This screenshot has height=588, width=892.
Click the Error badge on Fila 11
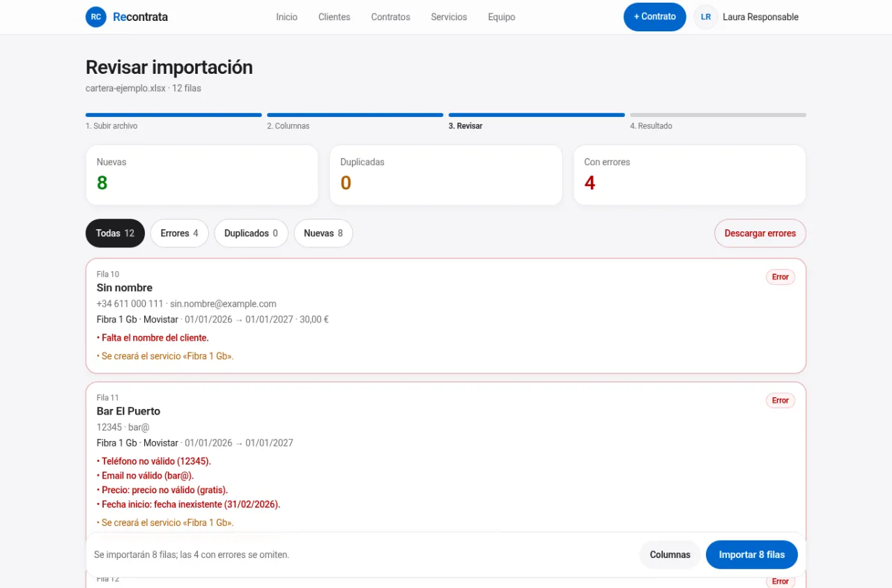[x=780, y=401]
